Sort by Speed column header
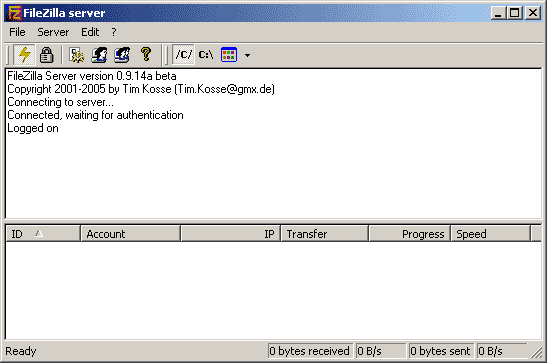 [x=490, y=234]
